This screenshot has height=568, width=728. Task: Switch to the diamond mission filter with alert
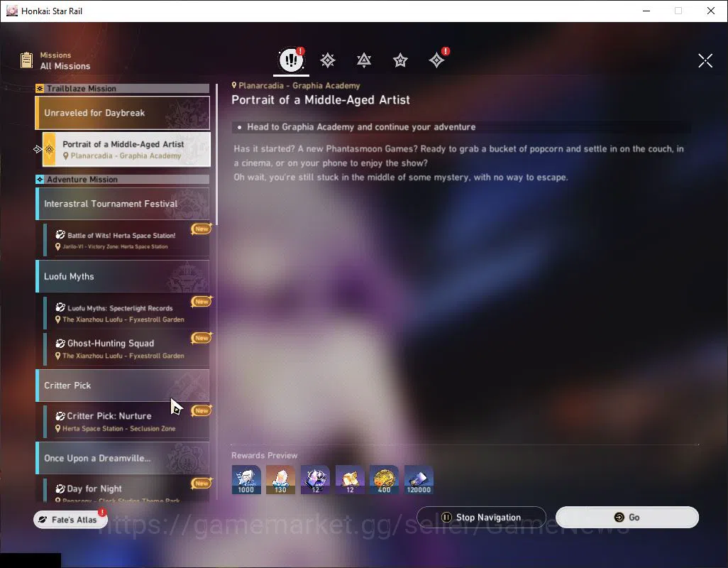[x=436, y=60]
